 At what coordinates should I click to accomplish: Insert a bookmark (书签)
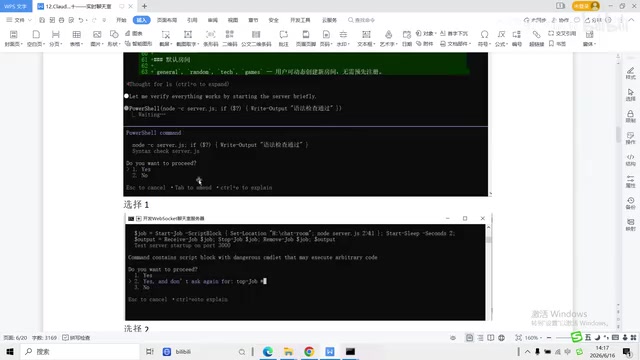click(557, 43)
